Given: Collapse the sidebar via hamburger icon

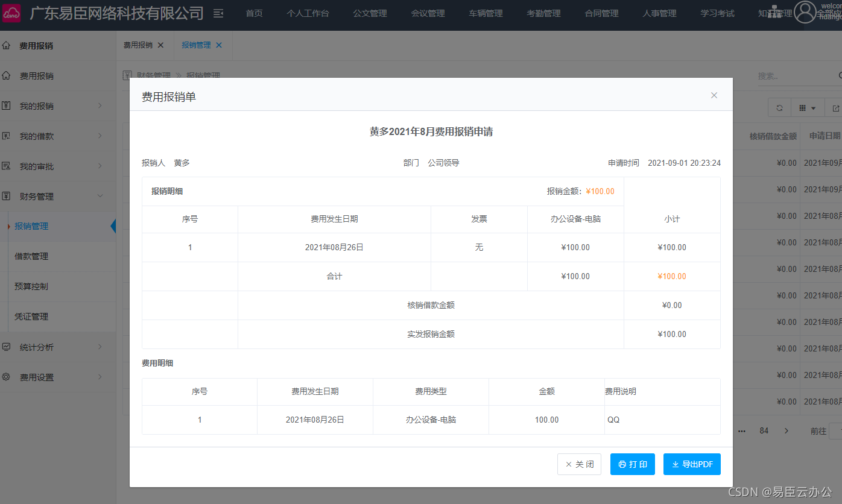Looking at the screenshot, I should [218, 12].
